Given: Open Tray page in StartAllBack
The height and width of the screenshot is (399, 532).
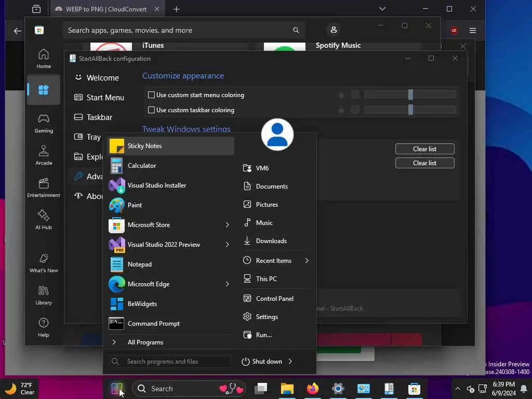Looking at the screenshot, I should 88,137.
